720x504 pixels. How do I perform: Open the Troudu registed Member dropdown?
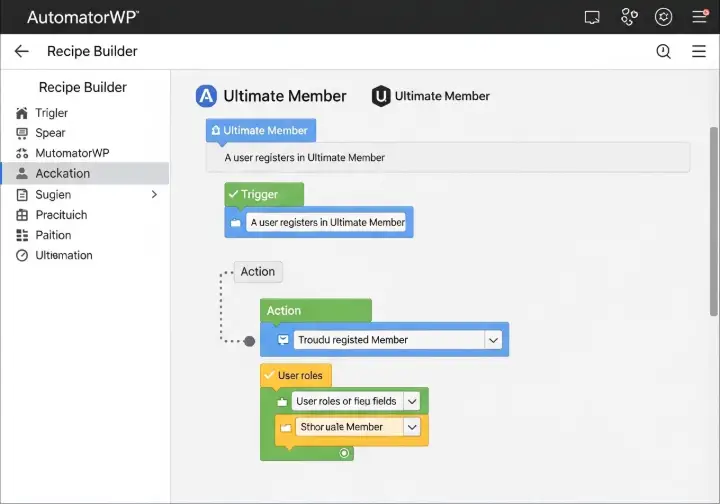[x=492, y=340]
